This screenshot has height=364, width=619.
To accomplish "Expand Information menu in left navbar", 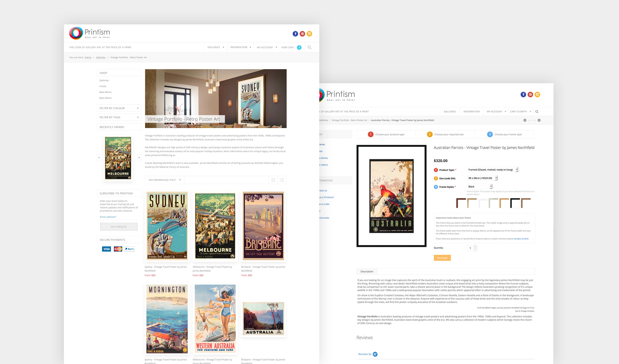I will [241, 47].
